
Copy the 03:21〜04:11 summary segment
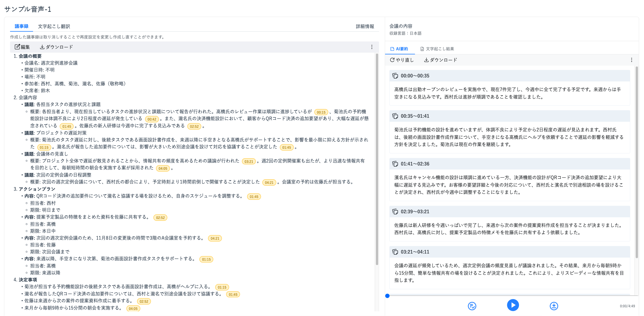(395, 252)
